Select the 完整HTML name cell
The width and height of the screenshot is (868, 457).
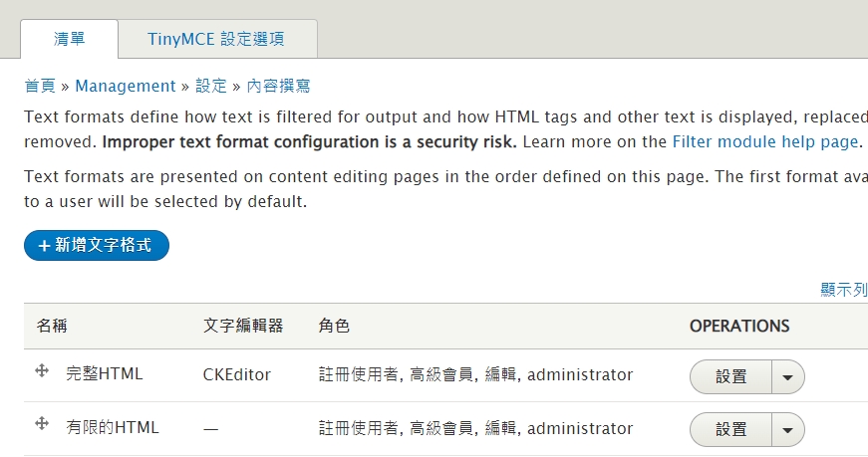click(x=105, y=375)
